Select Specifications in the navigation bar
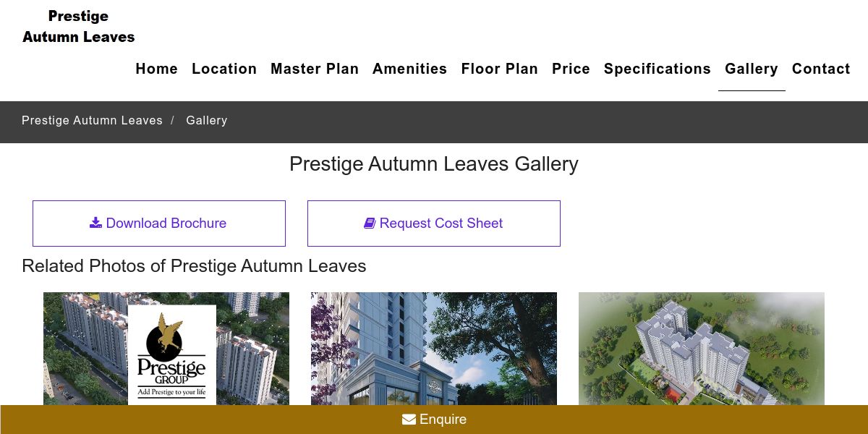868x434 pixels. click(x=657, y=69)
